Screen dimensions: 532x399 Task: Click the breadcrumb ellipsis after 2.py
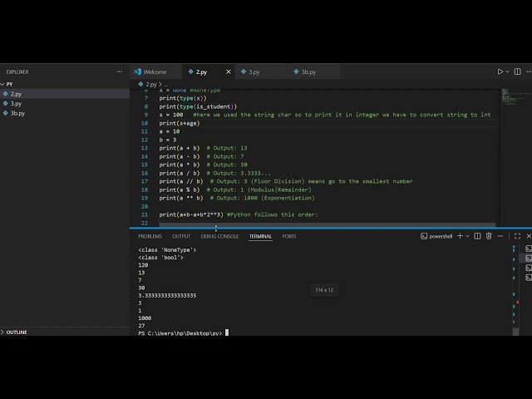click(165, 84)
